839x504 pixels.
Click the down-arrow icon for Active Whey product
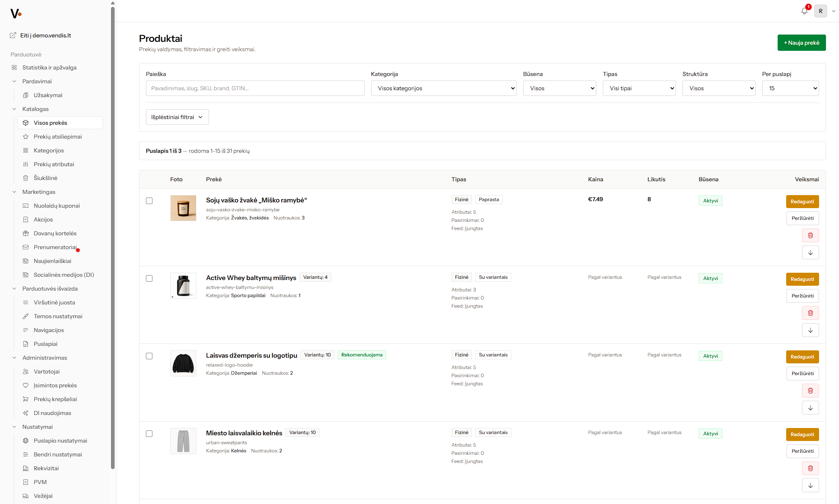click(x=810, y=330)
